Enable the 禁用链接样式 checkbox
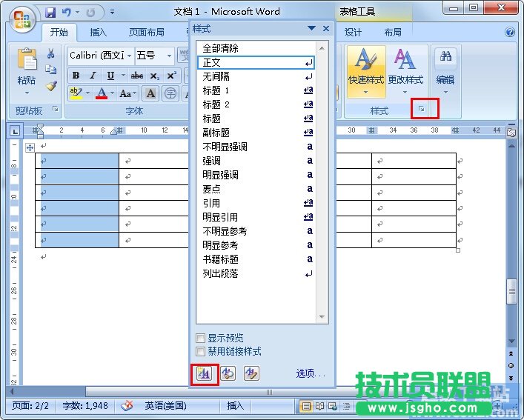This screenshot has height=420, width=524. coord(201,352)
